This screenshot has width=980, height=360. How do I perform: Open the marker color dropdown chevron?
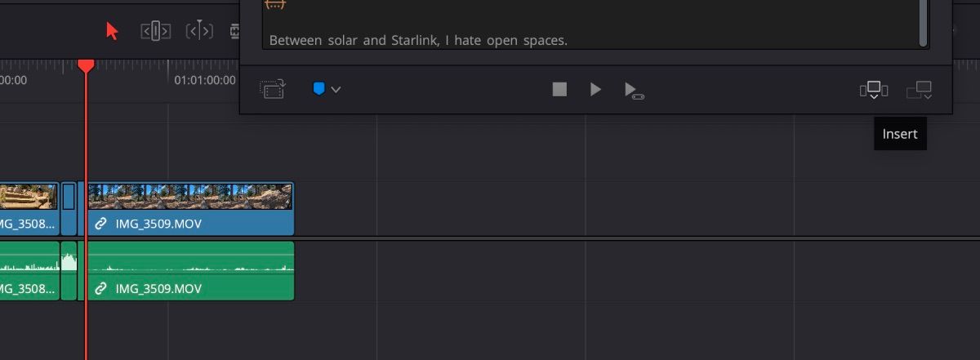click(x=336, y=89)
